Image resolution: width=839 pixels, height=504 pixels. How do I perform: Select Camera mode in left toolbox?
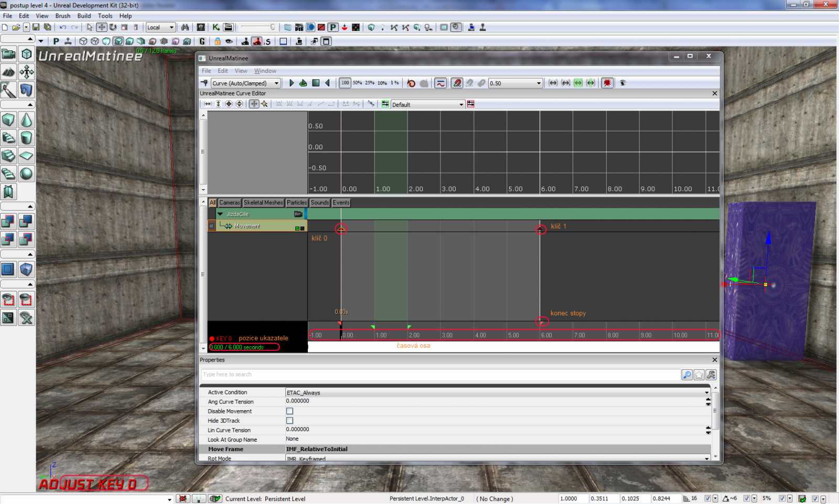pyautogui.click(x=8, y=54)
